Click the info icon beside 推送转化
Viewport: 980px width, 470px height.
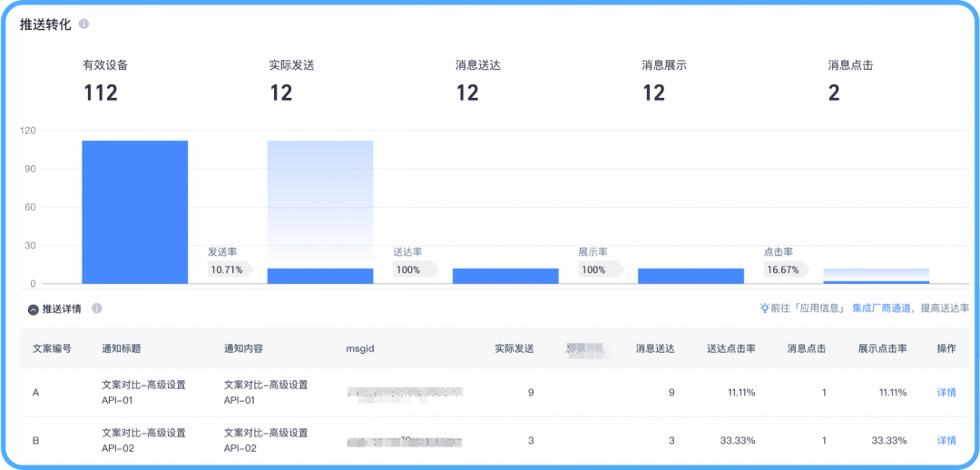coord(83,24)
